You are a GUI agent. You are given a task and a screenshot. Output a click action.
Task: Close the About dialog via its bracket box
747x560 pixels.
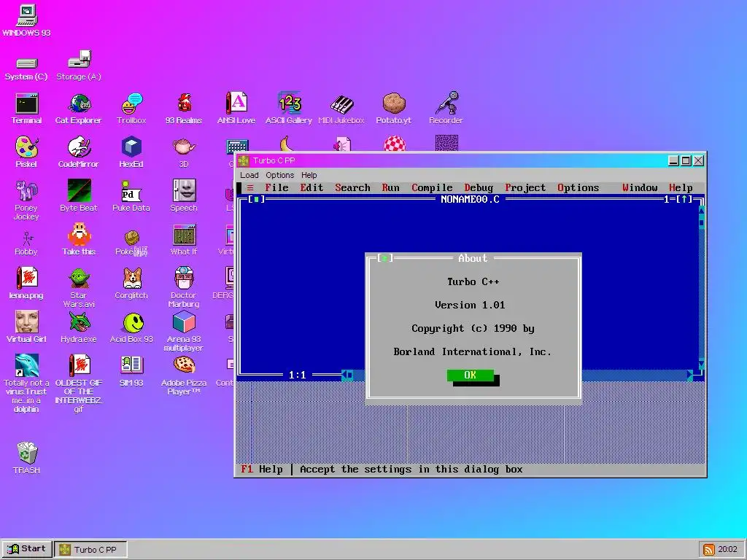[385, 258]
